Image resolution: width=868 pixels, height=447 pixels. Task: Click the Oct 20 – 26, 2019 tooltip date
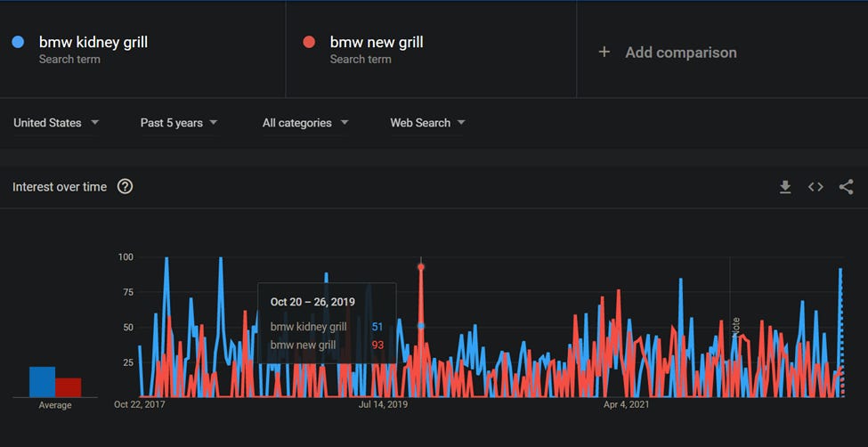coord(312,302)
